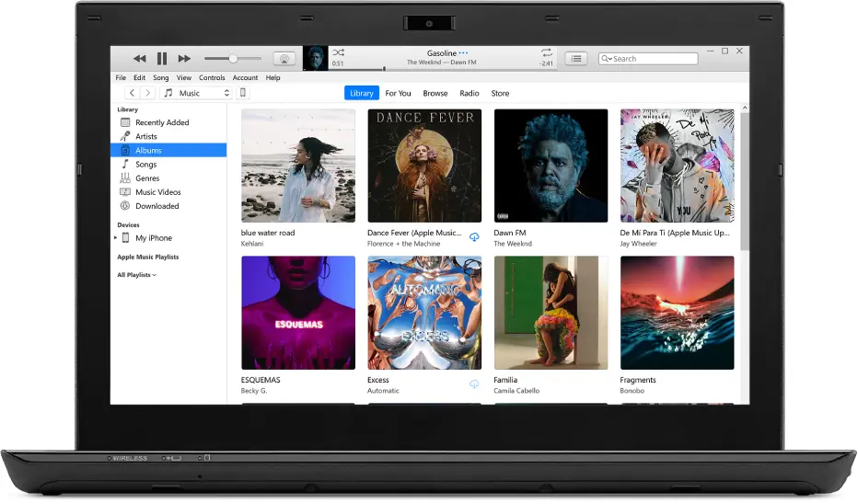Open the Up Next list icon
The width and height of the screenshot is (858, 504).
click(576, 59)
